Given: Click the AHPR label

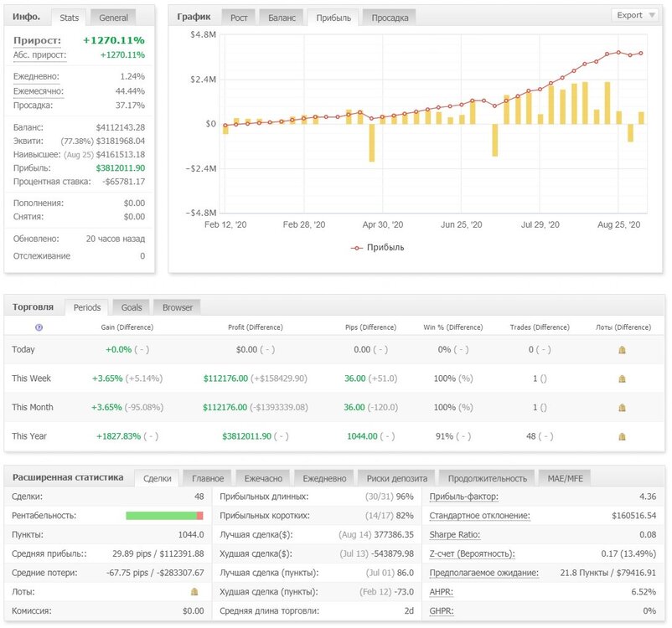Looking at the screenshot, I should 441,592.
